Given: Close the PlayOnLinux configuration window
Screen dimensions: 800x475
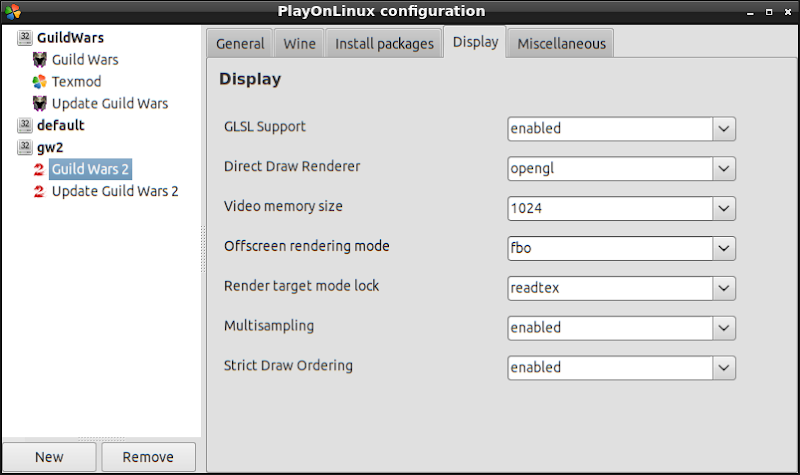Looking at the screenshot, I should pyautogui.click(x=788, y=12).
